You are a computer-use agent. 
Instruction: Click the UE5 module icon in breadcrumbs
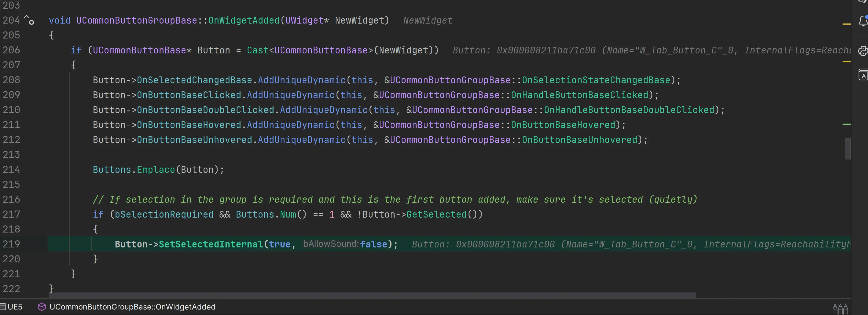click(3, 307)
